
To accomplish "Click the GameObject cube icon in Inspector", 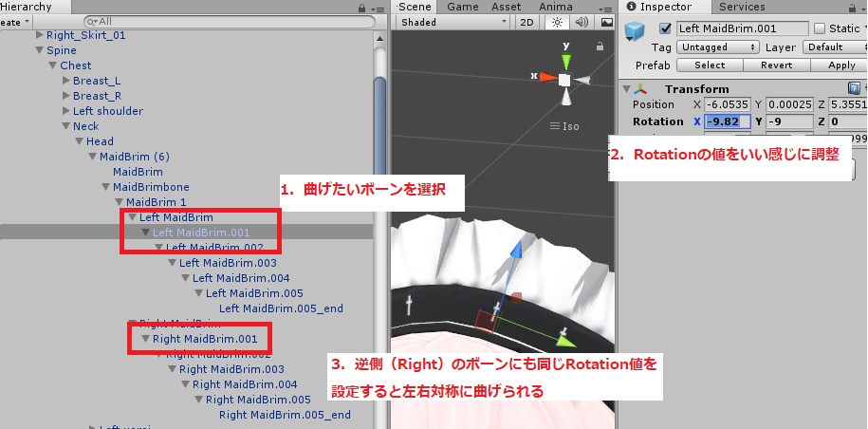I will coord(635,30).
